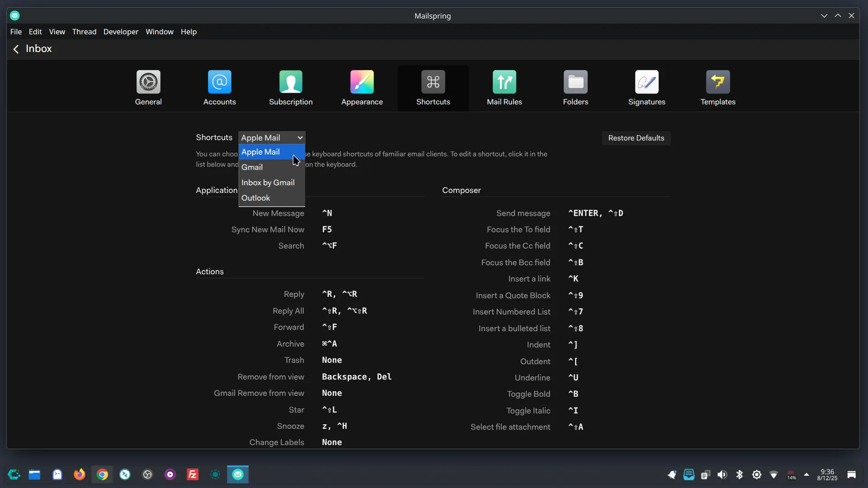Open the Mail Rules preferences icon

pos(504,82)
